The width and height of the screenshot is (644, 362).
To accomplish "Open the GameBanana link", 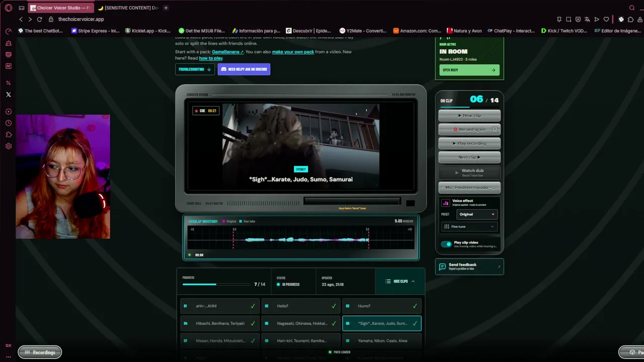I will point(227,52).
